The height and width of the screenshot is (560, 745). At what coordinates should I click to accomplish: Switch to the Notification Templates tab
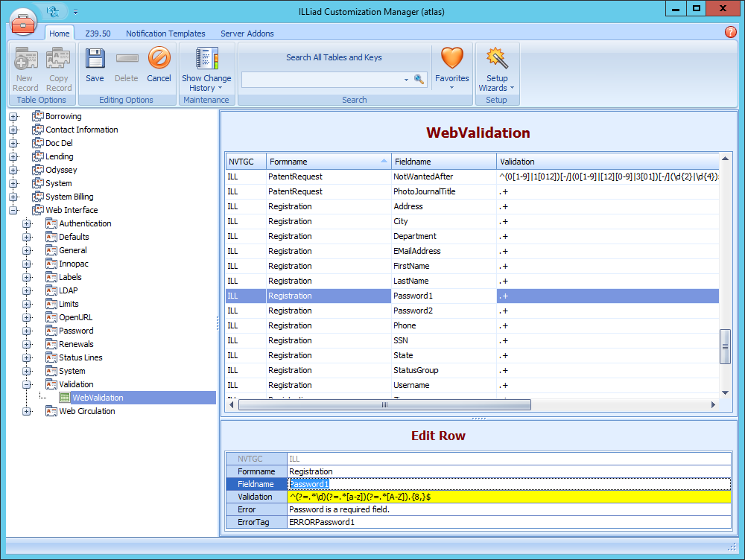(x=165, y=33)
